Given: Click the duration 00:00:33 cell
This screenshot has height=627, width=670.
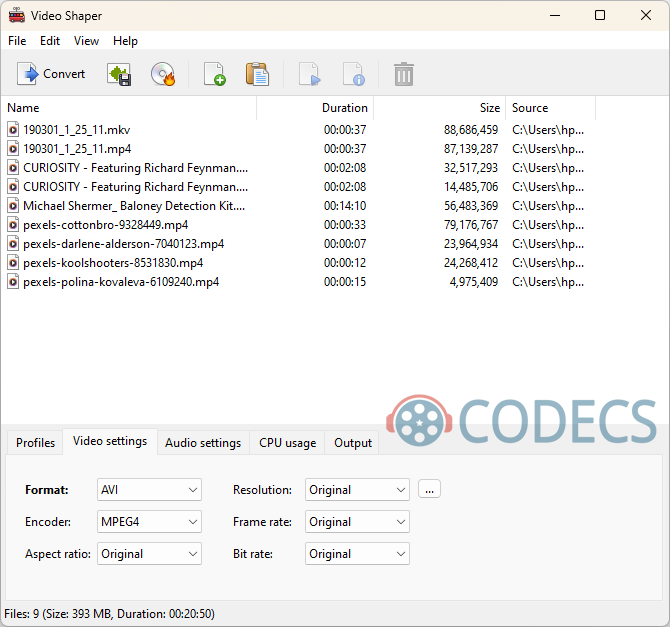Looking at the screenshot, I should 345,225.
